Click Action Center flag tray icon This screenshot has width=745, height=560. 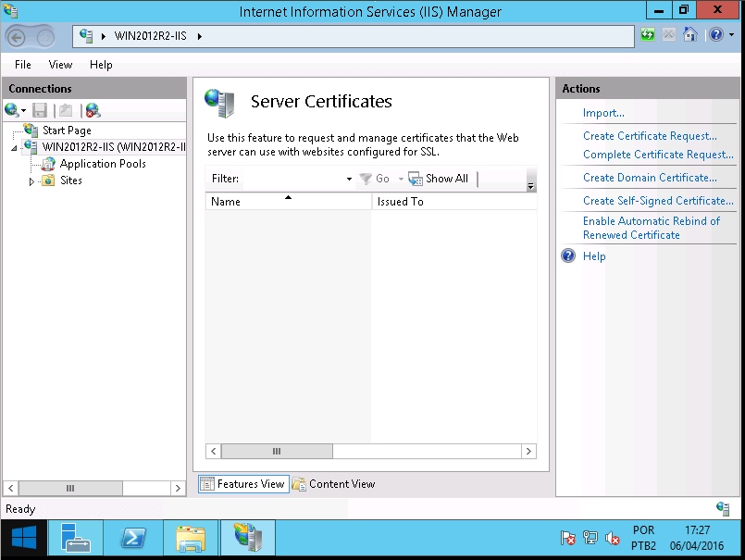point(567,538)
